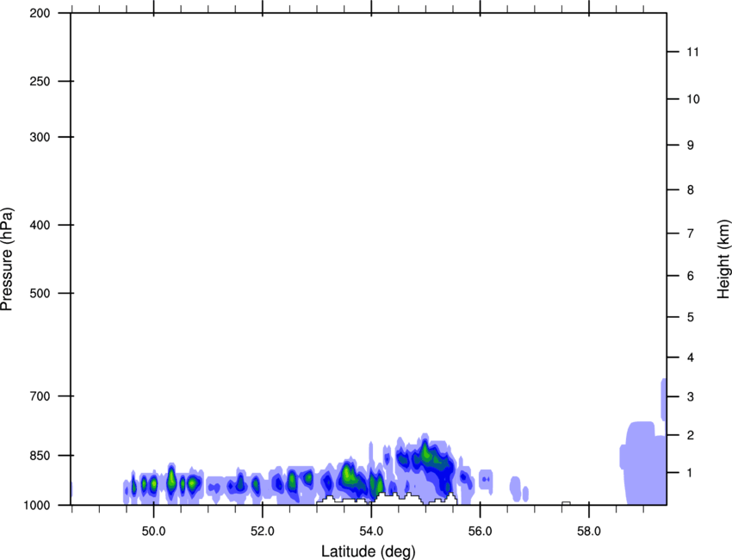Click the 50.0 latitude tick label
The width and height of the screenshot is (732, 560).
tap(153, 532)
